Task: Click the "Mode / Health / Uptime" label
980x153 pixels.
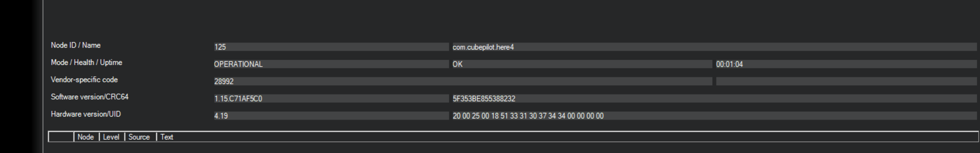Action: (86, 63)
